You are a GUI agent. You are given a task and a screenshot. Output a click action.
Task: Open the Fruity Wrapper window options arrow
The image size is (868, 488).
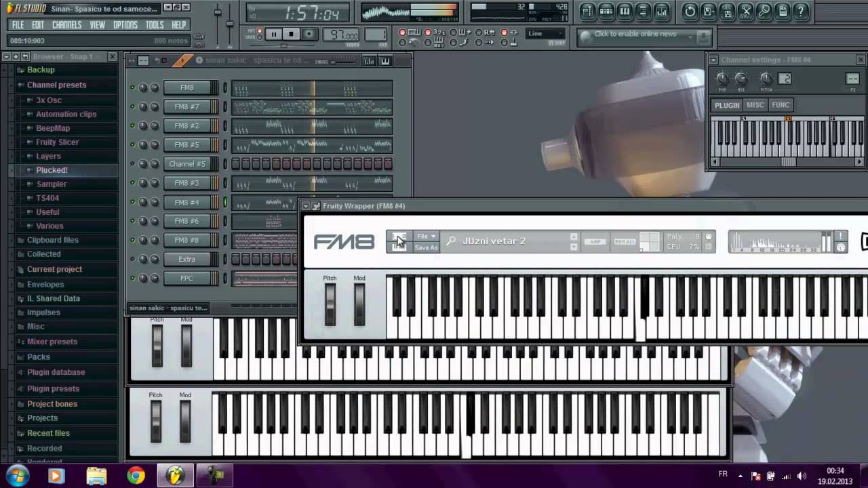coord(306,206)
